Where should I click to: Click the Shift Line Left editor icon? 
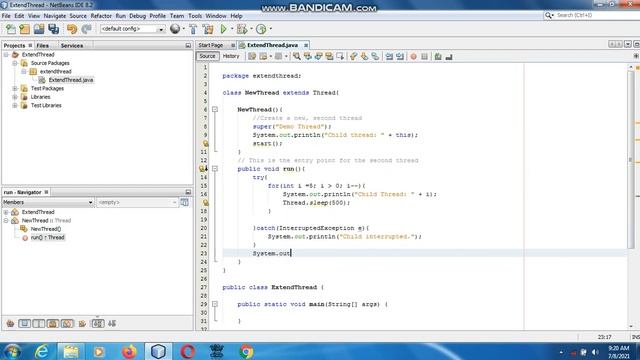coord(389,57)
